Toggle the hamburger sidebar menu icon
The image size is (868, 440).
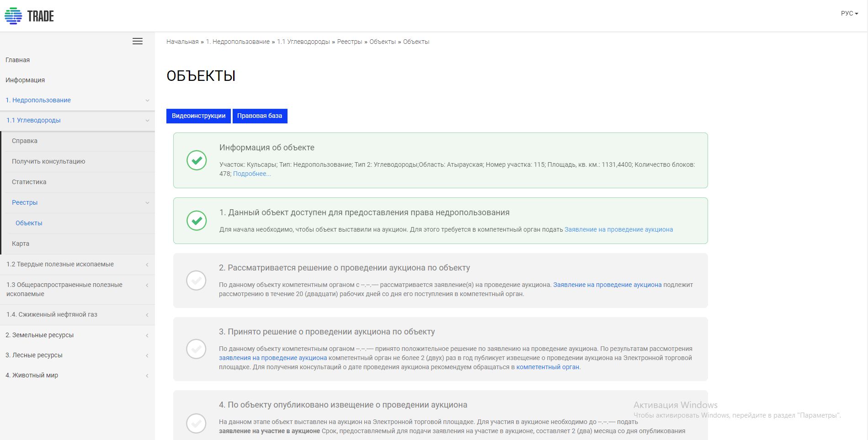coord(138,42)
